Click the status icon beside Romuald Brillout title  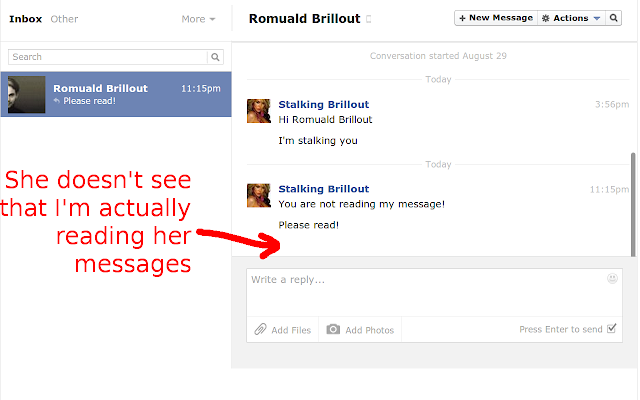click(x=369, y=19)
